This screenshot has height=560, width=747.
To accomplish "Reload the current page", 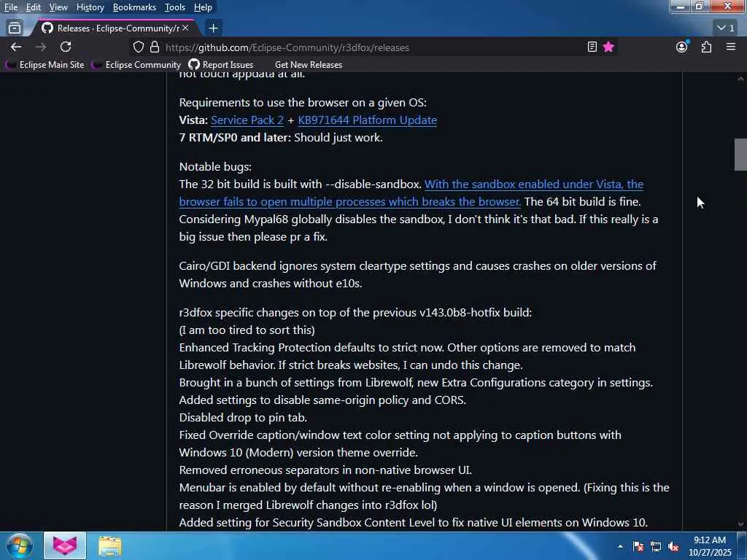I will tap(66, 47).
